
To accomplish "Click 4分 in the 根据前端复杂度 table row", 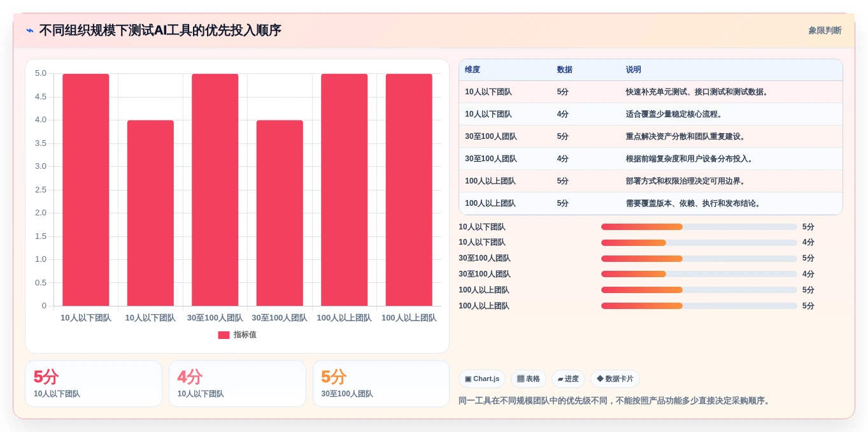I will point(563,159).
